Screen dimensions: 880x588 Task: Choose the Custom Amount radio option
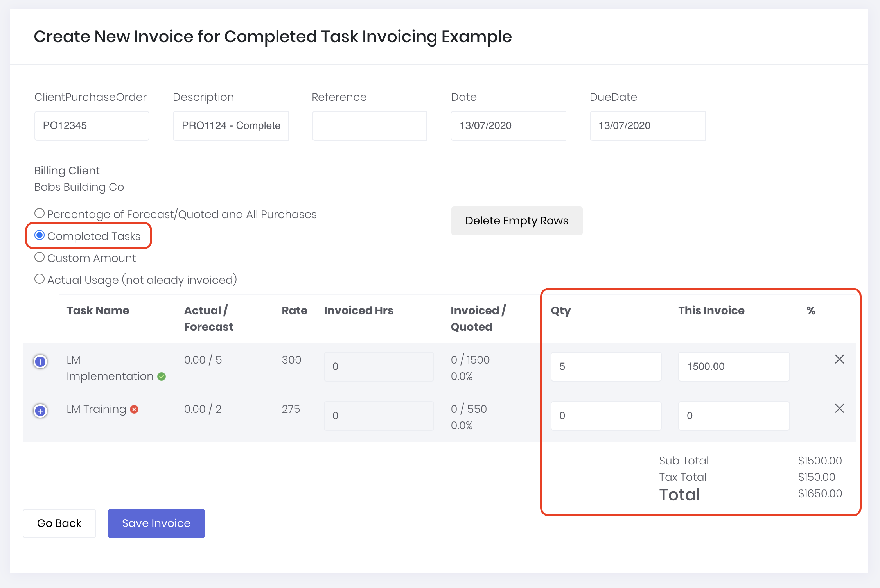40,257
